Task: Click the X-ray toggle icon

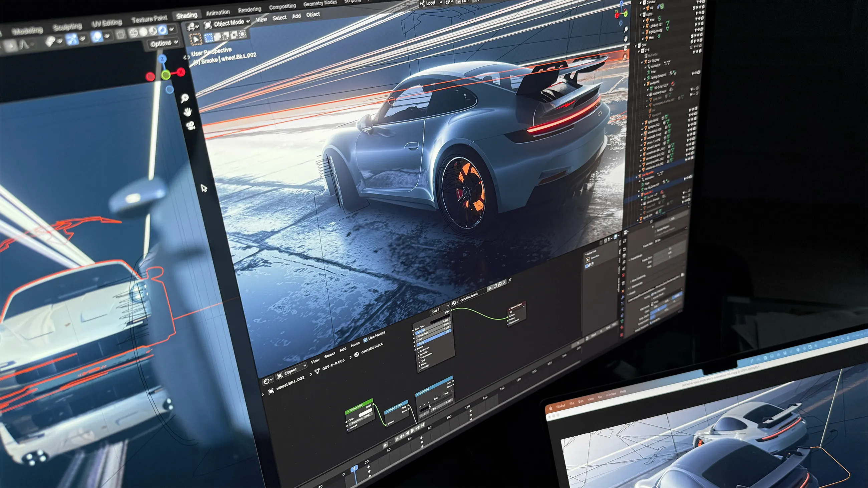Action: click(x=120, y=34)
